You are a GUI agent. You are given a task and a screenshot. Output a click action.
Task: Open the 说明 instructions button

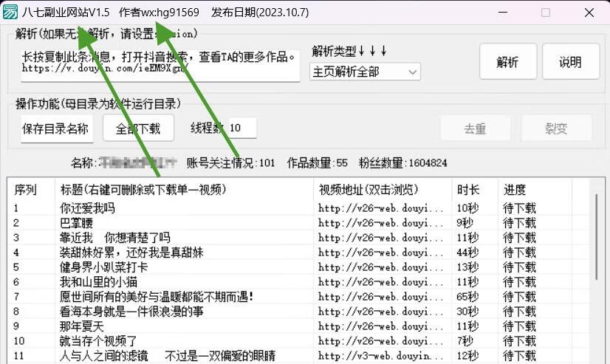pyautogui.click(x=571, y=61)
